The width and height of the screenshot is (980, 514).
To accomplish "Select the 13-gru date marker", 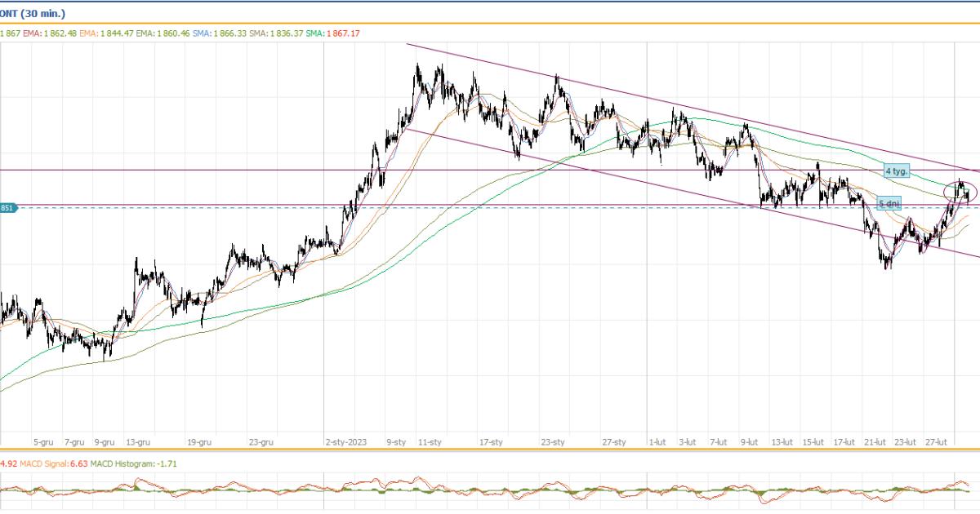I will 138,442.
